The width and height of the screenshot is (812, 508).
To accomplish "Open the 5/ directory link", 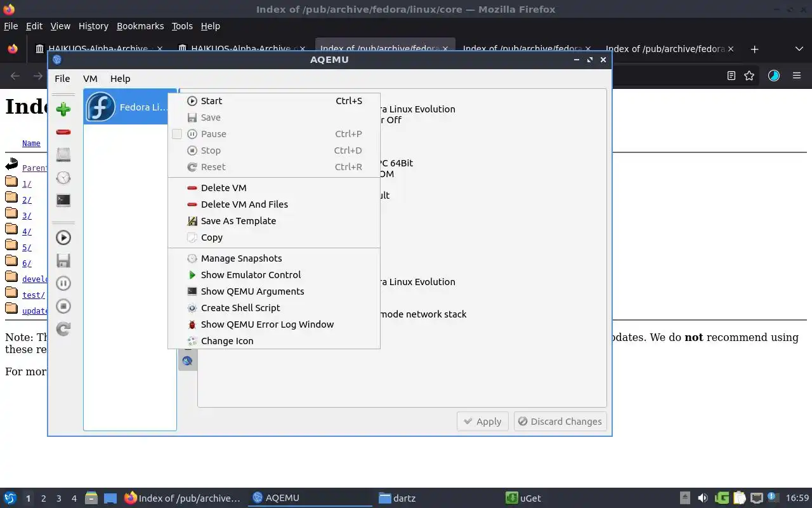I will tap(27, 247).
